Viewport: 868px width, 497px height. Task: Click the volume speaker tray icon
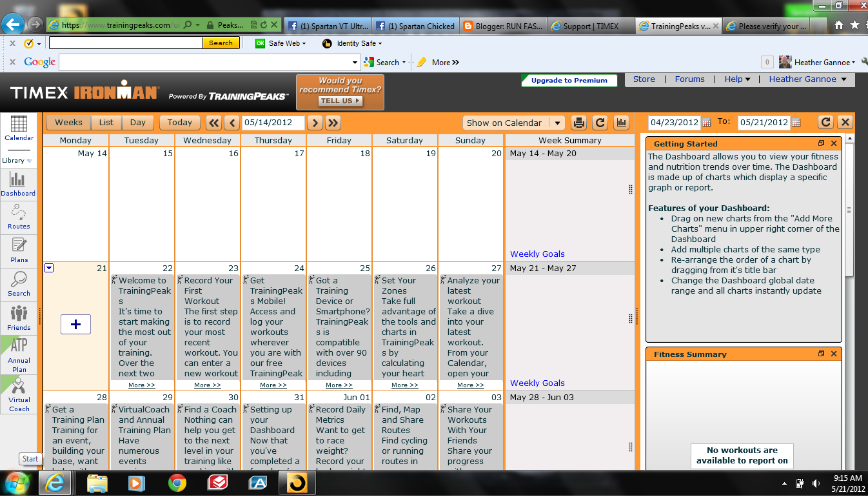coord(816,483)
